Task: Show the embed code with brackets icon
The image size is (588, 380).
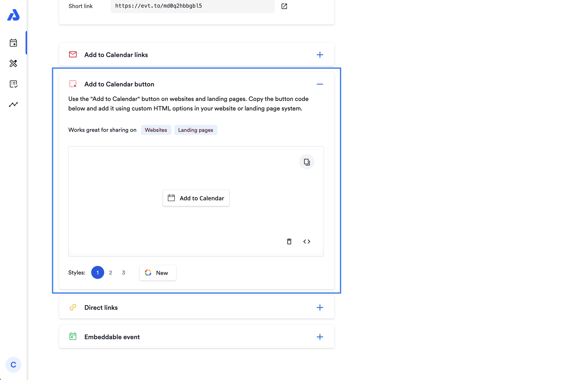Action: [306, 241]
